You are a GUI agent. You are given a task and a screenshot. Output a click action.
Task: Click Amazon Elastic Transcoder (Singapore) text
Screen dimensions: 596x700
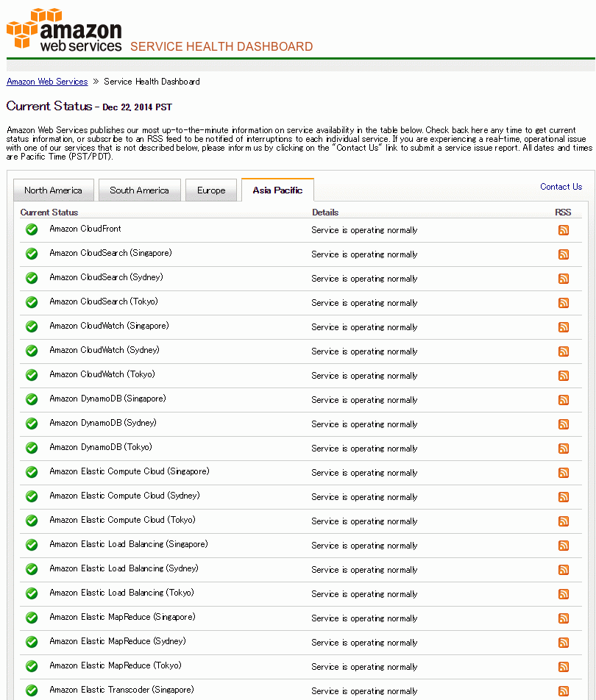point(121,690)
